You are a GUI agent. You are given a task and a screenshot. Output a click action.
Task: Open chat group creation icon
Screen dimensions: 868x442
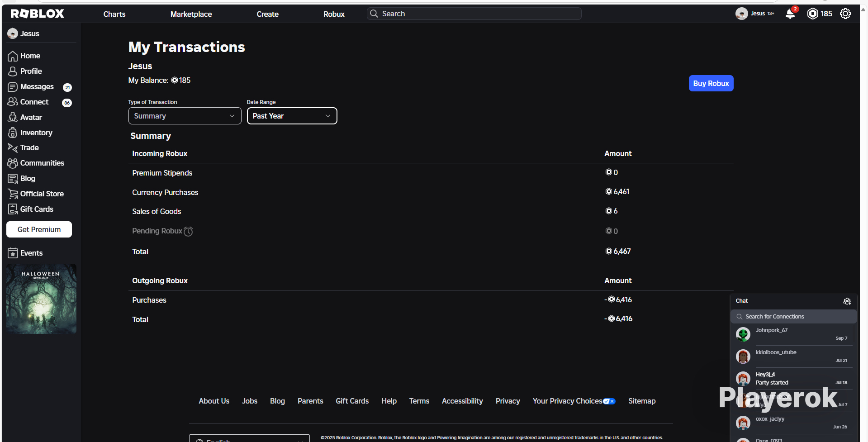847,301
